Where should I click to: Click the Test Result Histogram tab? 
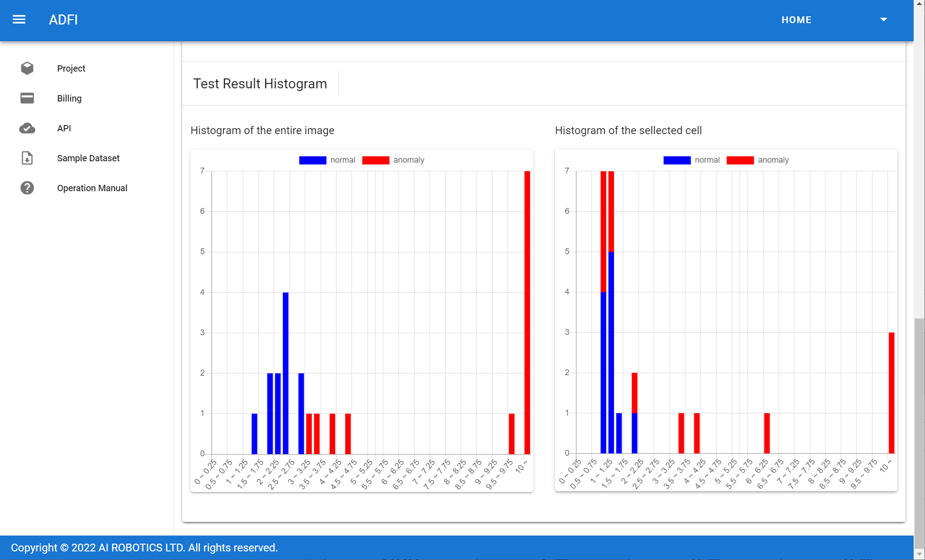[260, 84]
